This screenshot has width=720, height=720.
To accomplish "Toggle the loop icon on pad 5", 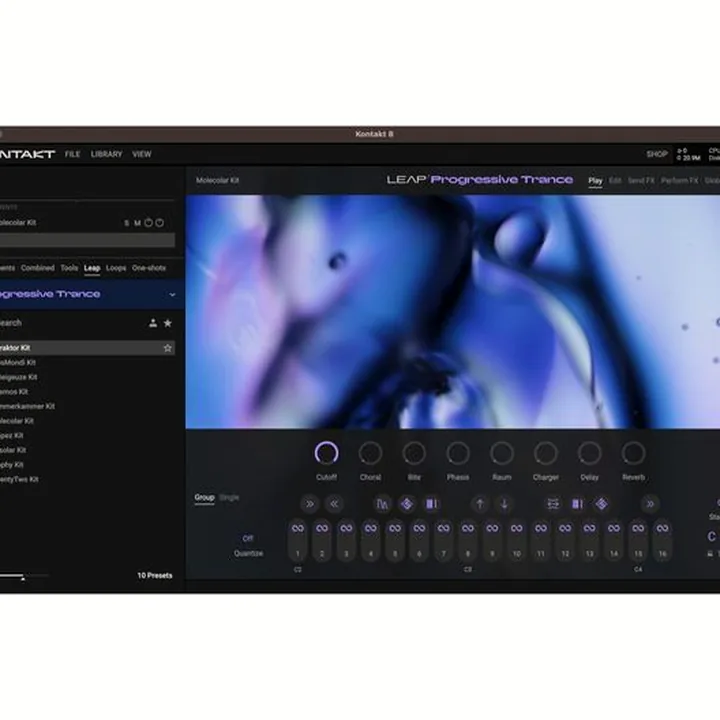I will tap(395, 528).
